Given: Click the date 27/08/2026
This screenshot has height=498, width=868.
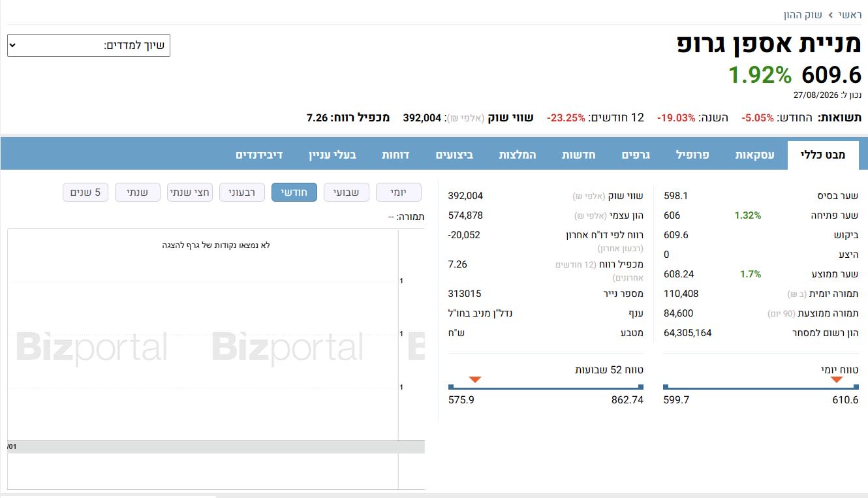Looking at the screenshot, I should click(814, 95).
